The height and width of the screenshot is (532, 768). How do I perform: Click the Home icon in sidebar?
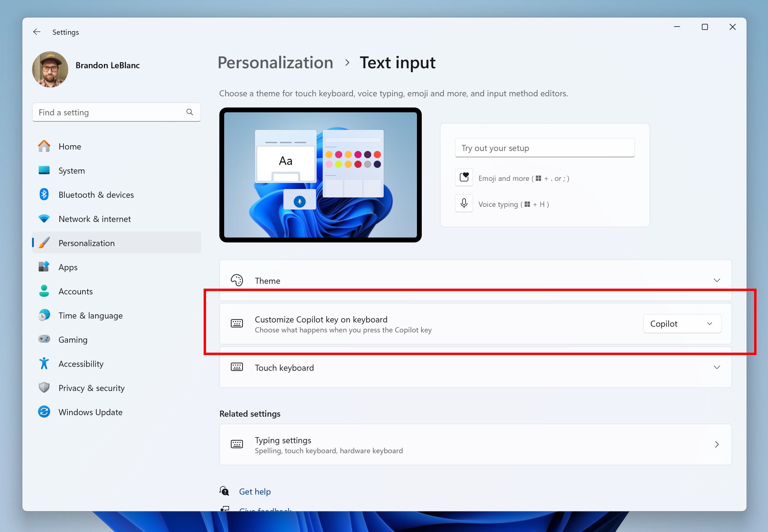[45, 146]
